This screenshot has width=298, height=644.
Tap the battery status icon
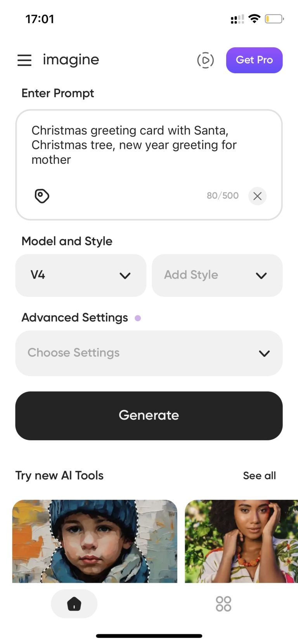point(274,19)
